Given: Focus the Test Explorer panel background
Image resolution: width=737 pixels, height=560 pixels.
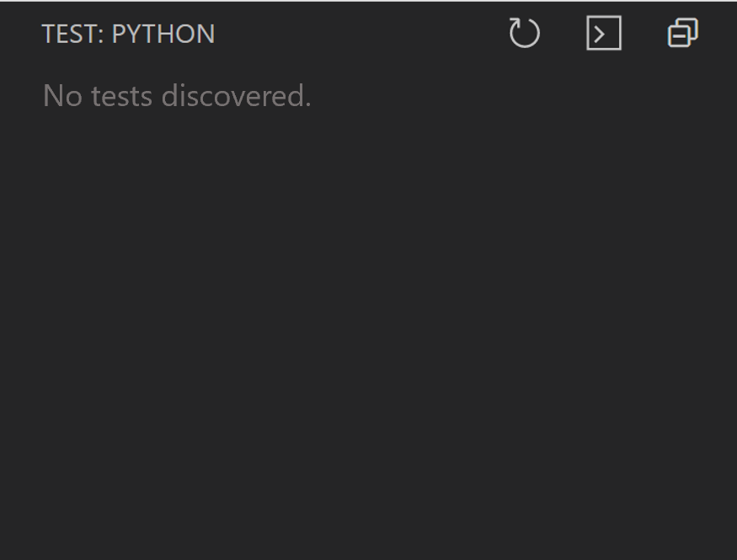Looking at the screenshot, I should 368,337.
